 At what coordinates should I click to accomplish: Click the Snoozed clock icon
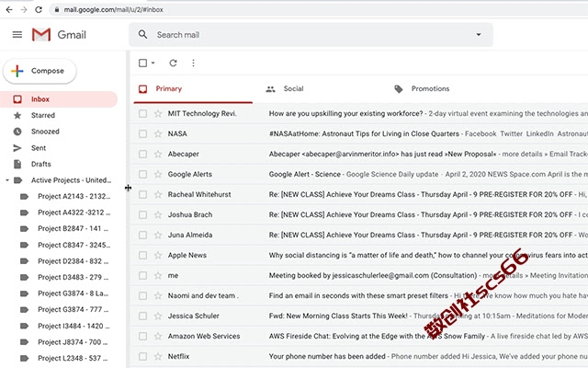(17, 132)
